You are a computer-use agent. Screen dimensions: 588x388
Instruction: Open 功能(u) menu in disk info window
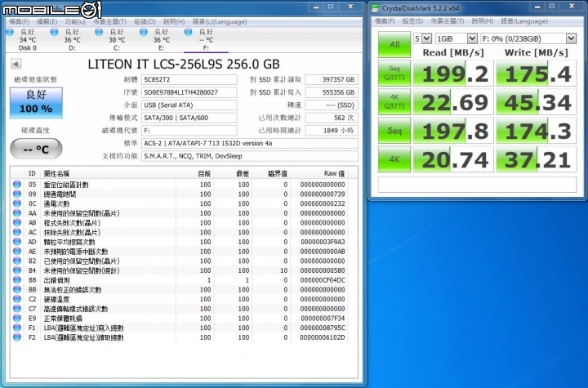coord(75,22)
